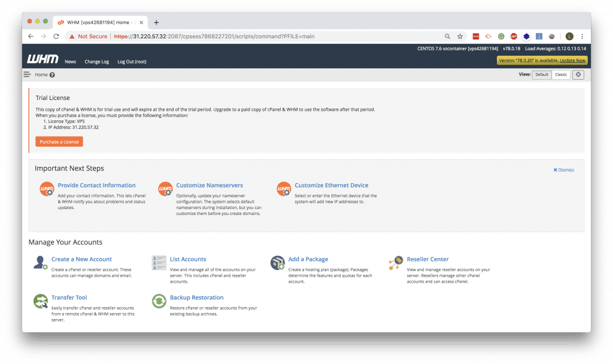Viewport: 613px width, 364px height.
Task: Click the Customize Nameservers WHM icon
Action: pos(165,189)
